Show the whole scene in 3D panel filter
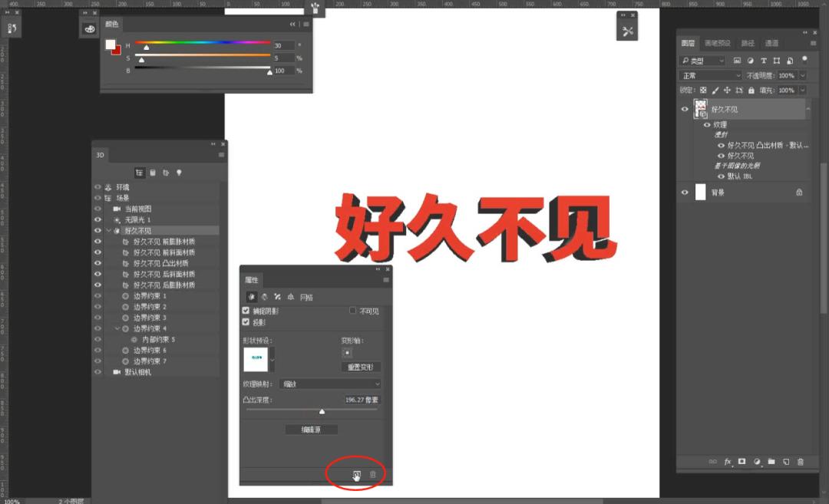The height and width of the screenshot is (504, 829). click(x=140, y=173)
